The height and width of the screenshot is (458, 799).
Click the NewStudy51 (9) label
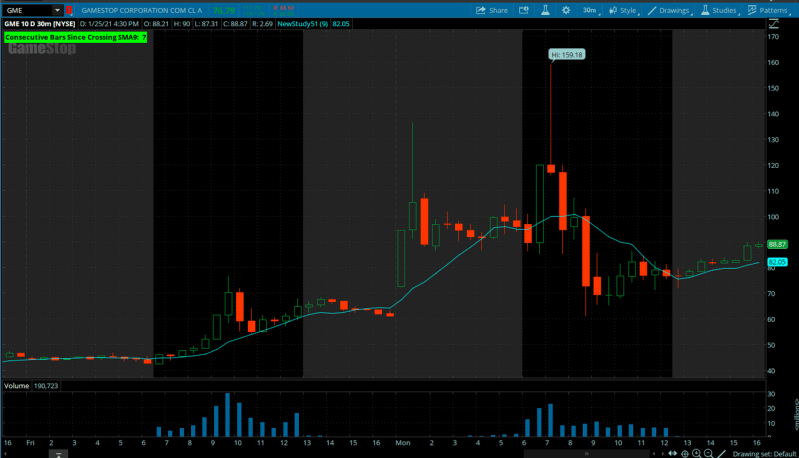click(303, 24)
